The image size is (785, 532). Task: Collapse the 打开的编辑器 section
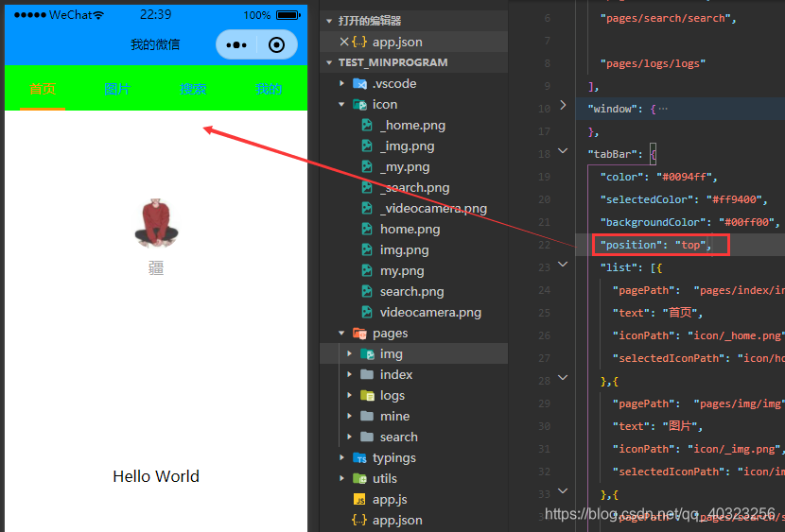click(x=329, y=21)
